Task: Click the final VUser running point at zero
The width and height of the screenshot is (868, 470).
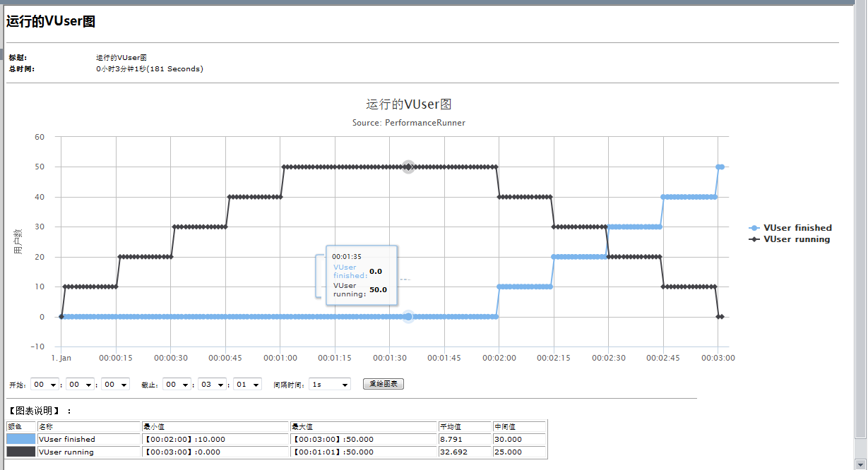Action: (721, 317)
